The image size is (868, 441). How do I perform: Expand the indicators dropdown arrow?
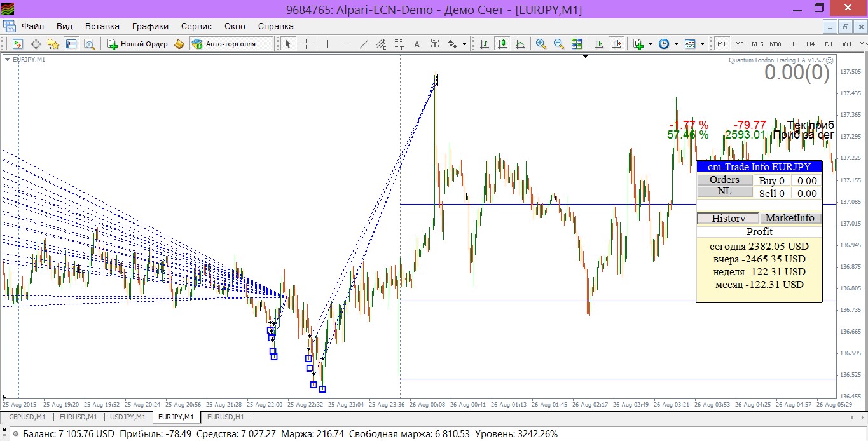(x=650, y=44)
